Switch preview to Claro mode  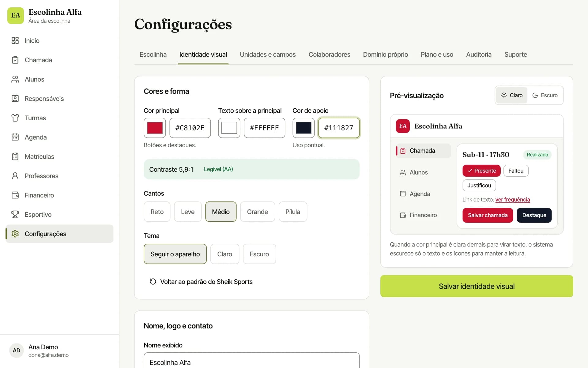(x=512, y=95)
